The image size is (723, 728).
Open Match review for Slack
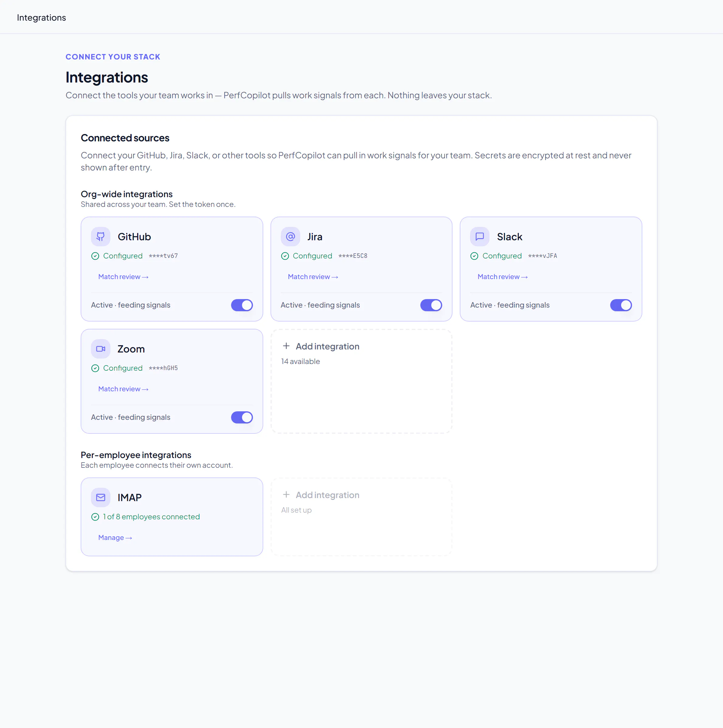(502, 277)
